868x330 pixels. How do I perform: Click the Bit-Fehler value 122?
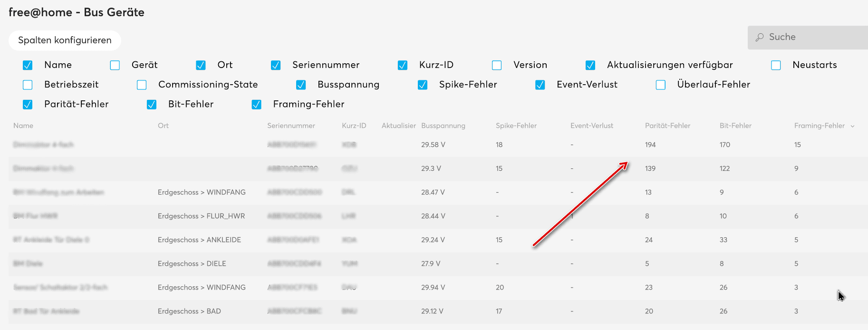pyautogui.click(x=725, y=168)
